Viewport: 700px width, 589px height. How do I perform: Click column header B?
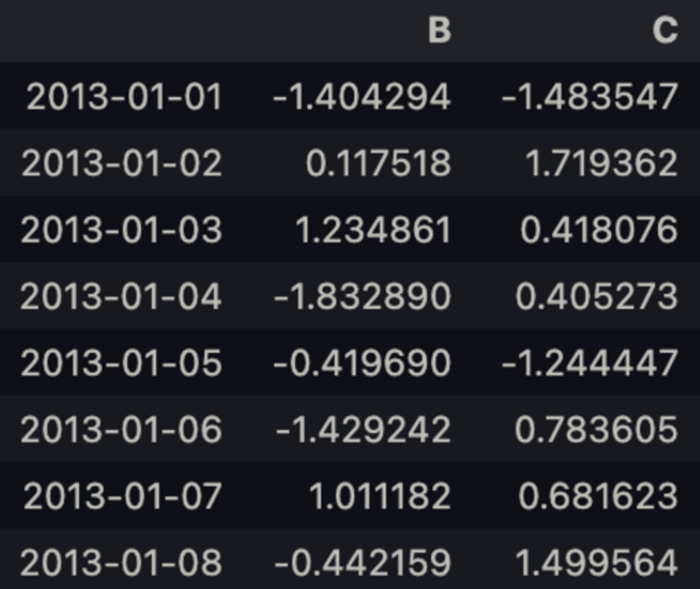tap(439, 30)
